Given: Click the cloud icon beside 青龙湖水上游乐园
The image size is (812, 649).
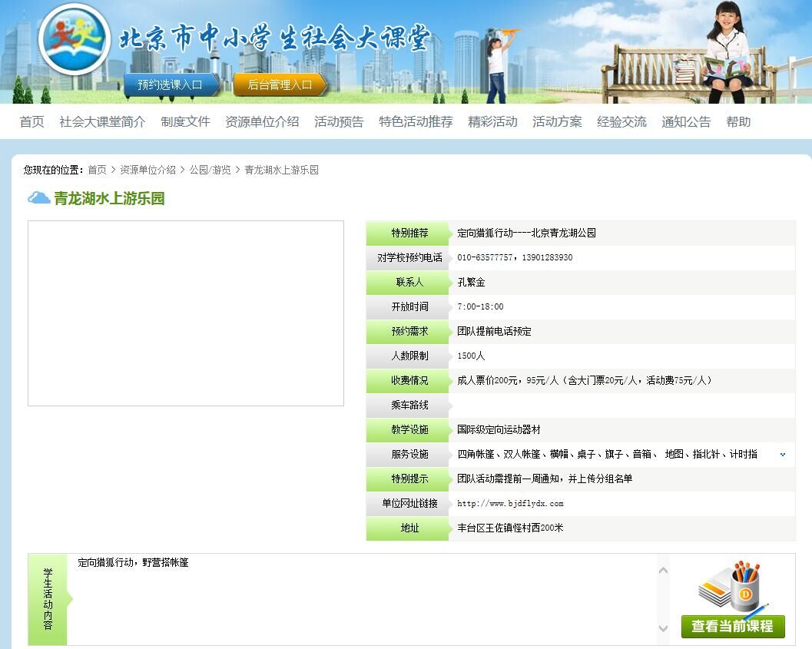Looking at the screenshot, I should click(x=38, y=198).
